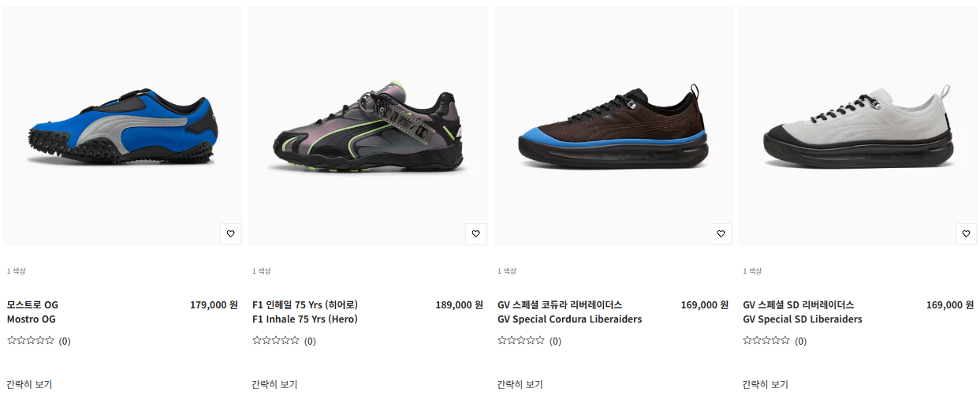Viewport: 980px width, 403px height.
Task: Open quick view for GV Special SD Liberaiders
Action: tap(765, 384)
